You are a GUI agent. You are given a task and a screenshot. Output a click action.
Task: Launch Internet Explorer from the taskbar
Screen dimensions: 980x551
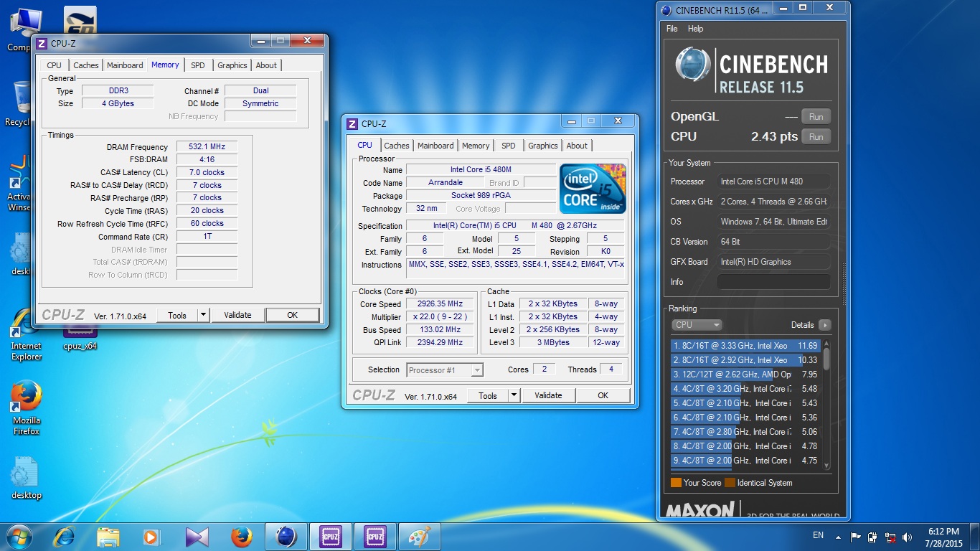tap(65, 537)
